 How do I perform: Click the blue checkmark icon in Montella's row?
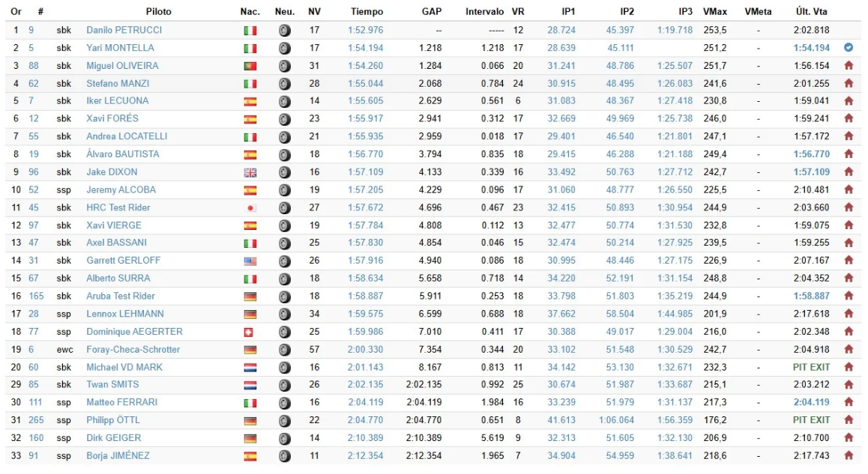849,48
